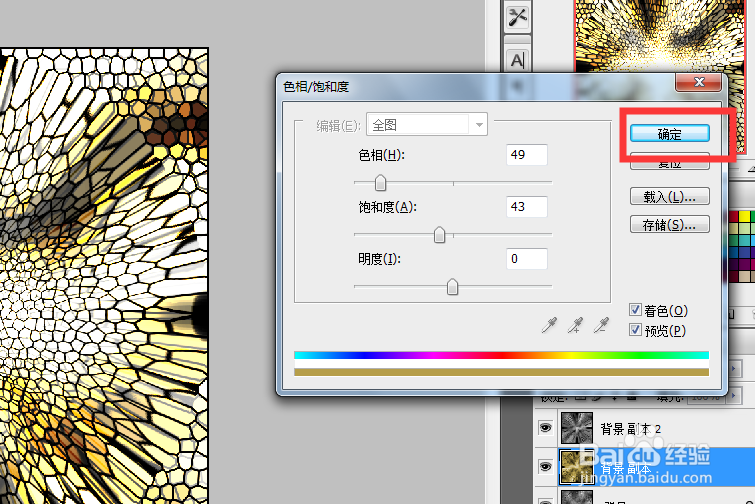The height and width of the screenshot is (504, 755).
Task: Select the first eyedropper tool in dialog
Action: pos(549,325)
